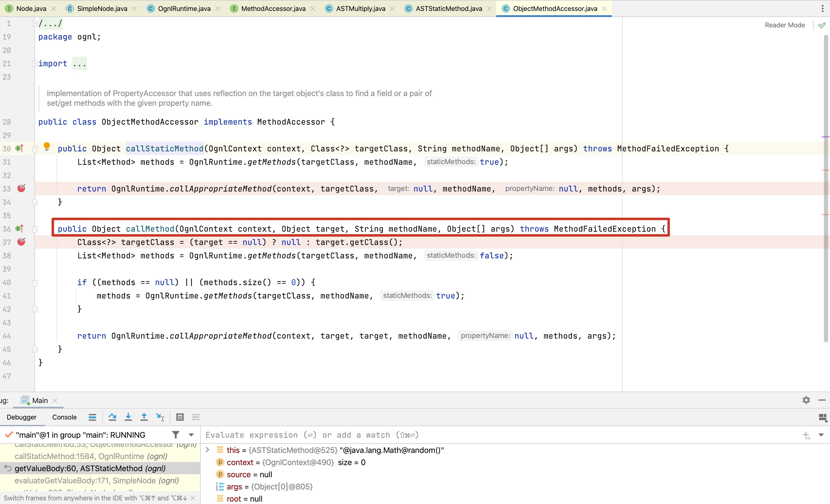Select the main thread RUNNING entry

81,435
